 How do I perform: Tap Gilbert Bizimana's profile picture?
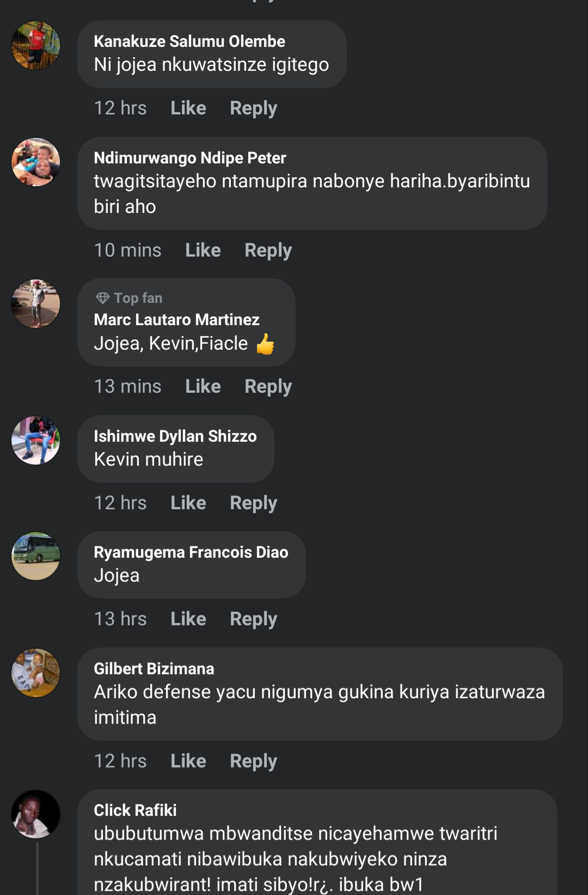click(x=36, y=673)
